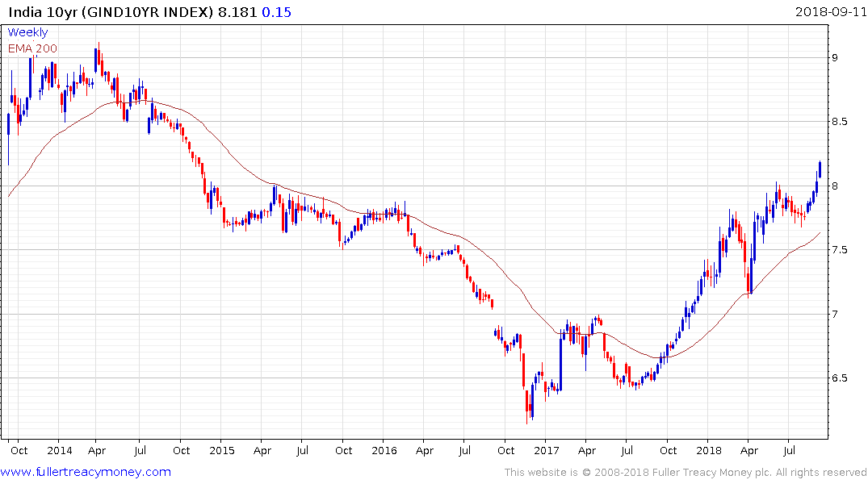Image resolution: width=868 pixels, height=484 pixels.
Task: Click the 9 level on price axis
Action: [835, 57]
